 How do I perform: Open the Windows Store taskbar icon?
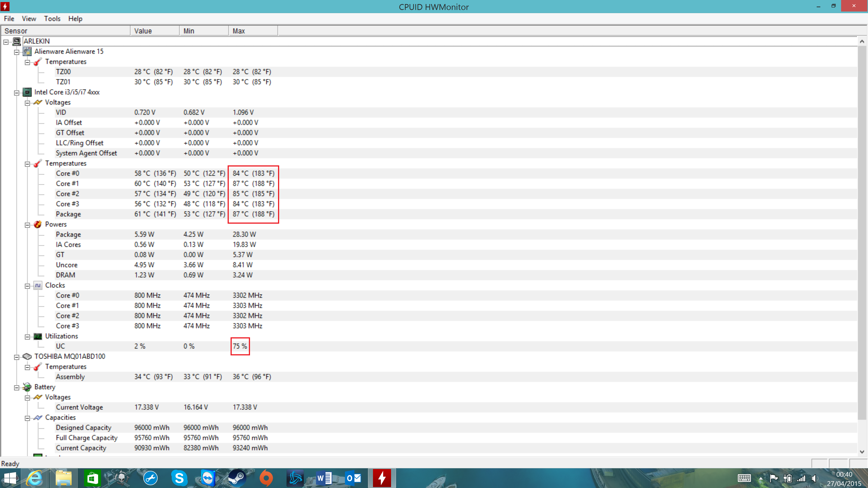tap(92, 478)
